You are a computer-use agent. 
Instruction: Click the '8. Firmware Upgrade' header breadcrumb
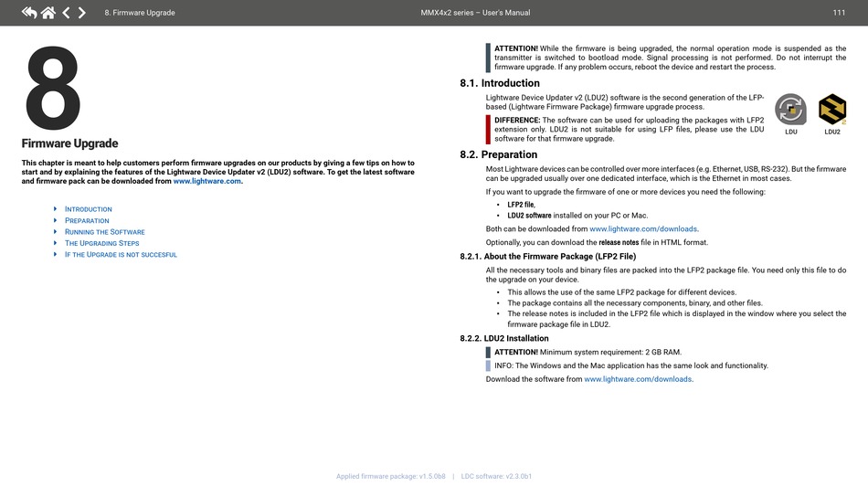[x=140, y=13]
